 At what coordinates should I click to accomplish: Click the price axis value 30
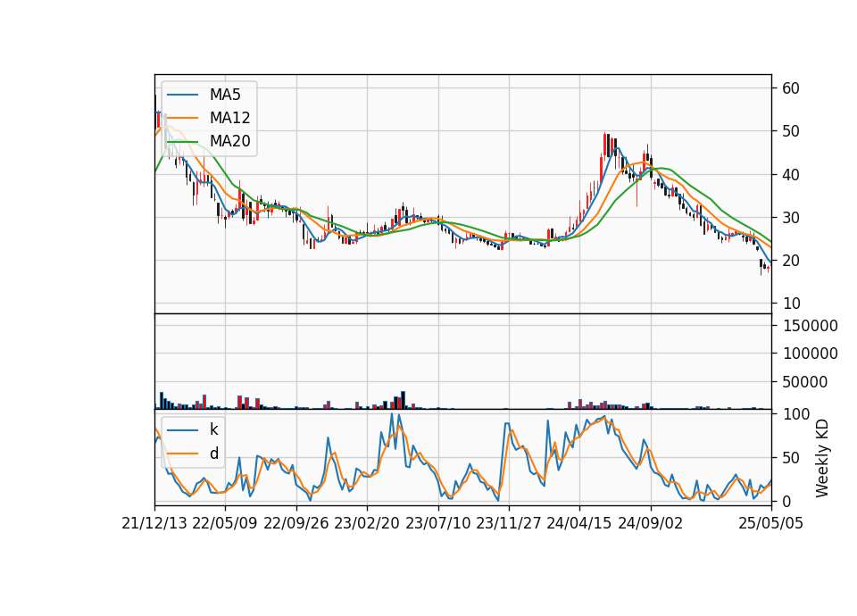pos(791,218)
